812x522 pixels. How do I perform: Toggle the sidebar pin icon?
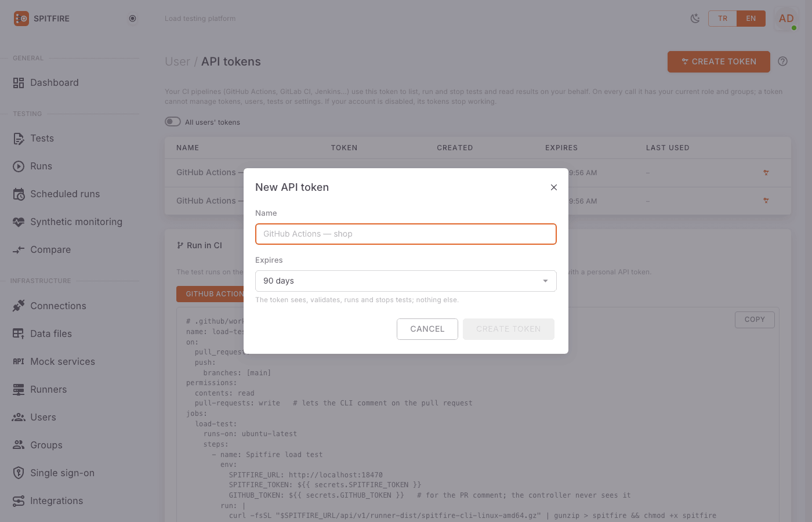click(132, 19)
